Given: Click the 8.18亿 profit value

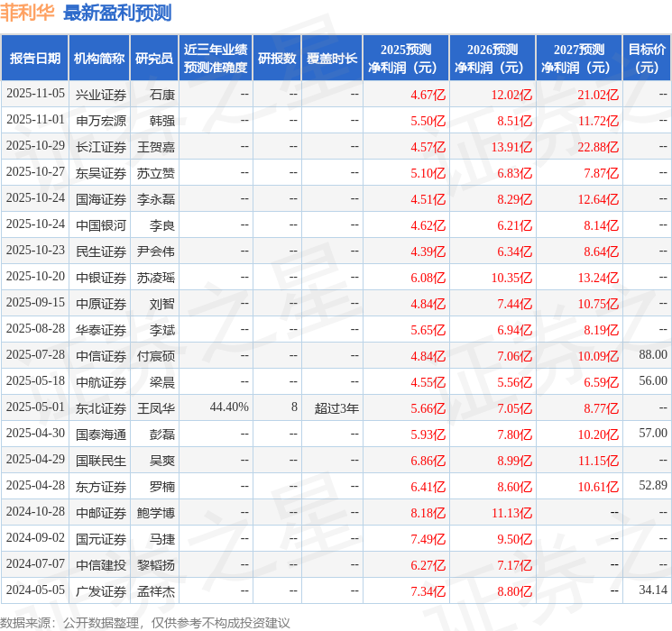Looking at the screenshot, I should click(x=428, y=512).
